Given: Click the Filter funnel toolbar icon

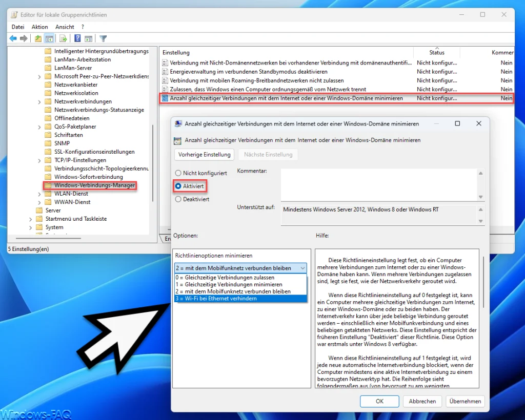Looking at the screenshot, I should (103, 38).
